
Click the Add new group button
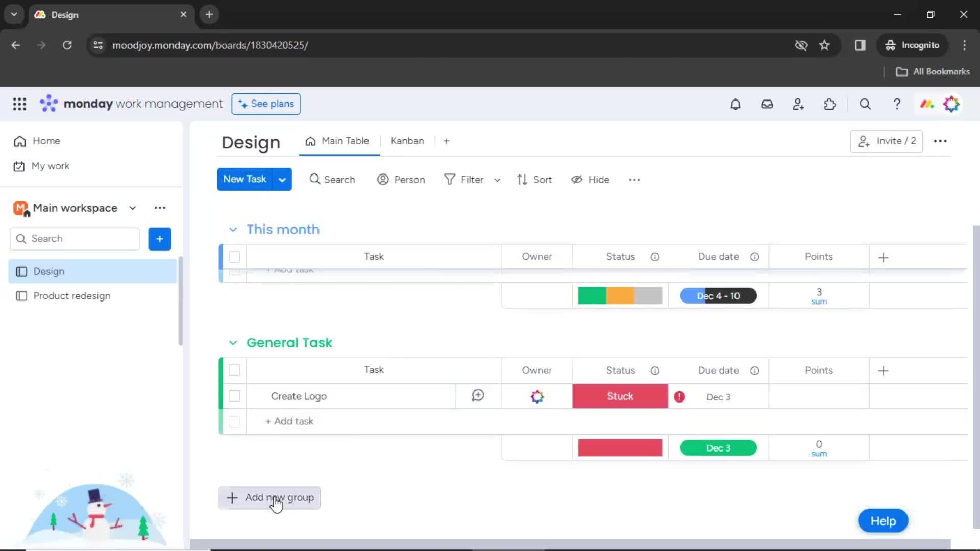[x=270, y=497]
